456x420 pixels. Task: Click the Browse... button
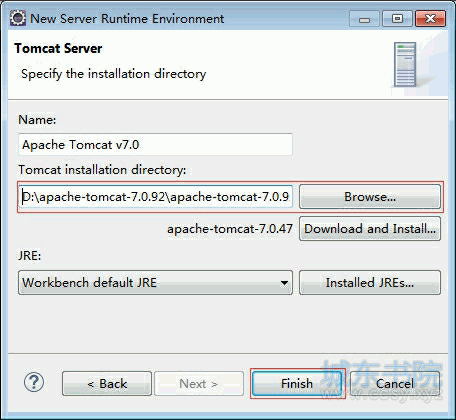click(370, 197)
